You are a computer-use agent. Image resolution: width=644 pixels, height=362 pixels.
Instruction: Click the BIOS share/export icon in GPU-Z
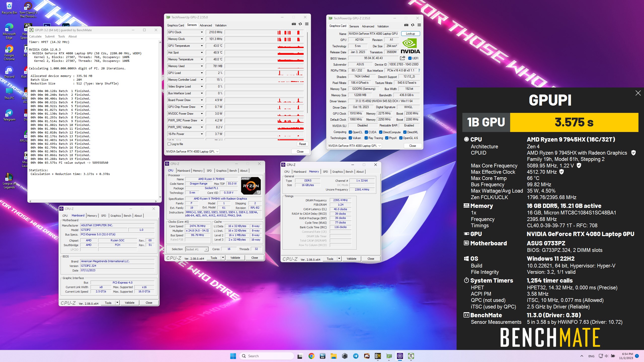403,58
